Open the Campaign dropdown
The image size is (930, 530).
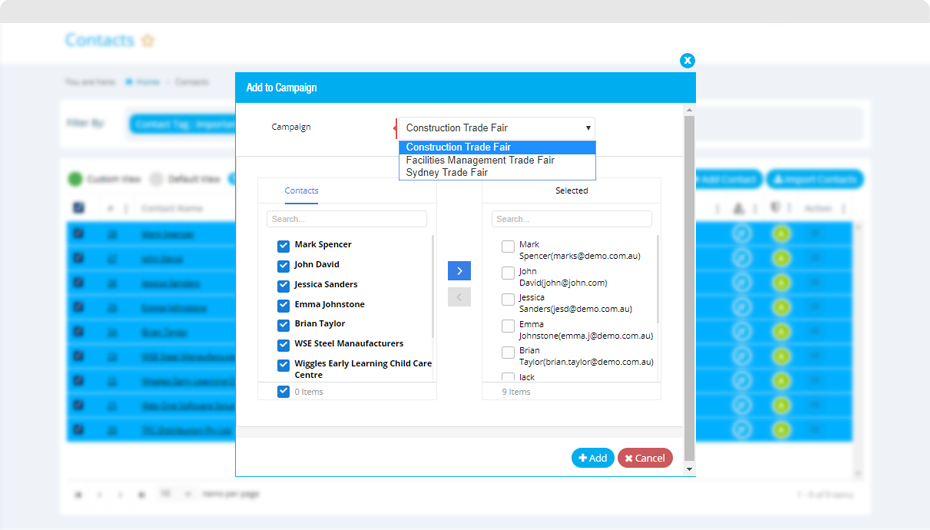point(497,128)
